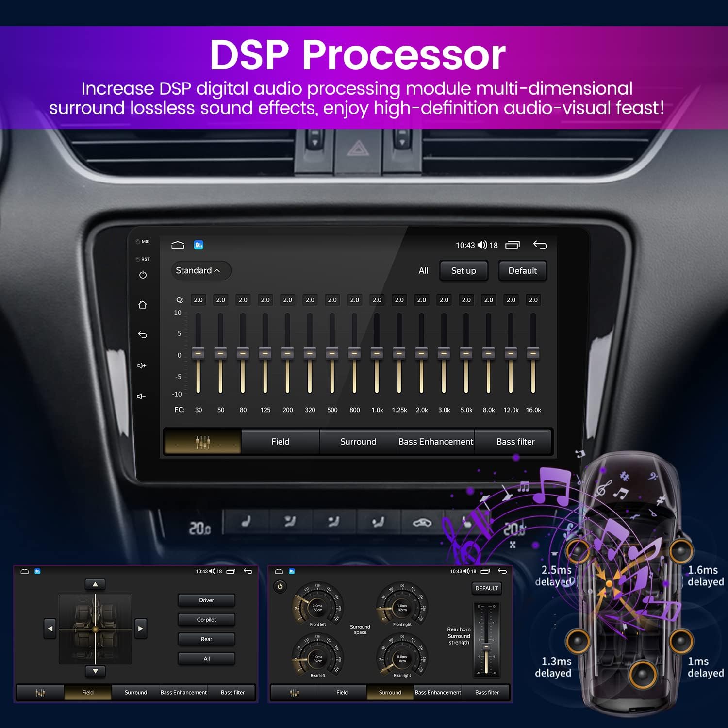Open recent apps icon in main status bar

[512, 245]
